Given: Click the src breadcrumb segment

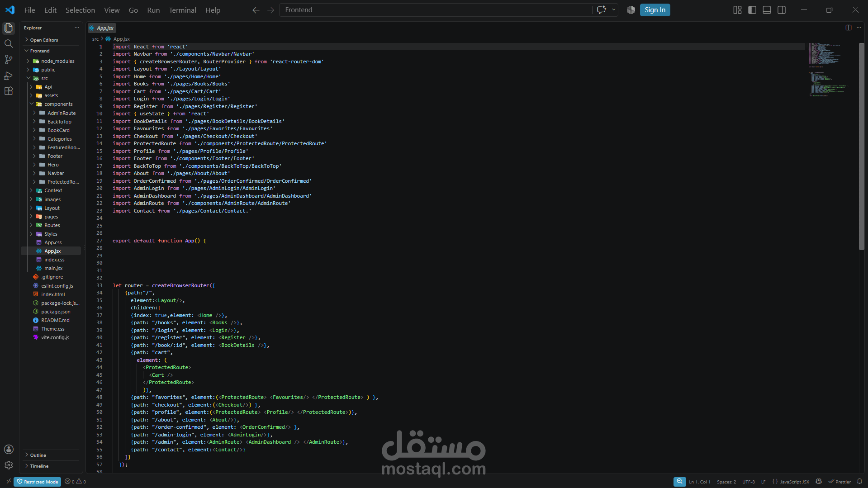Looking at the screenshot, I should [x=95, y=39].
